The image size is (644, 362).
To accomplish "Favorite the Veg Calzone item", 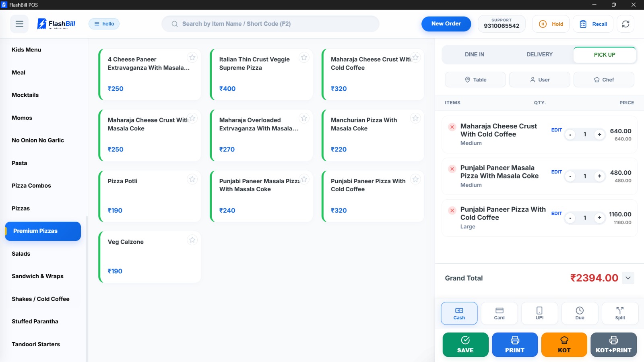I will (192, 240).
